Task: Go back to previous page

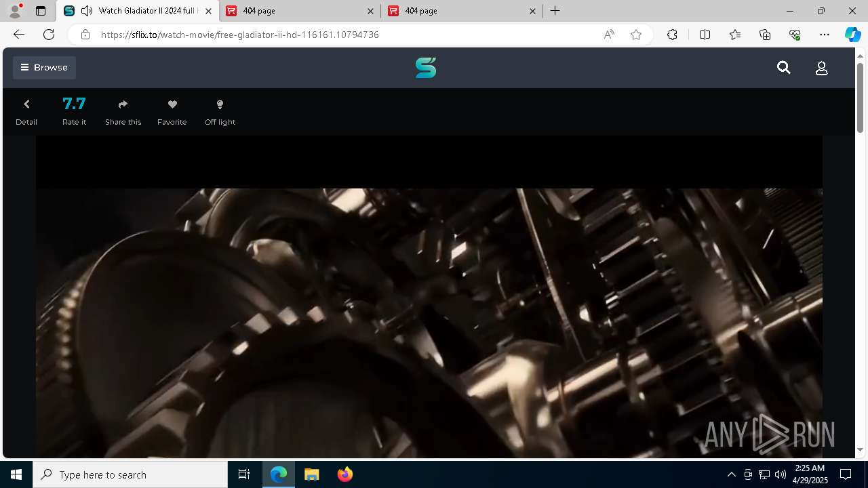Action: pyautogui.click(x=19, y=35)
